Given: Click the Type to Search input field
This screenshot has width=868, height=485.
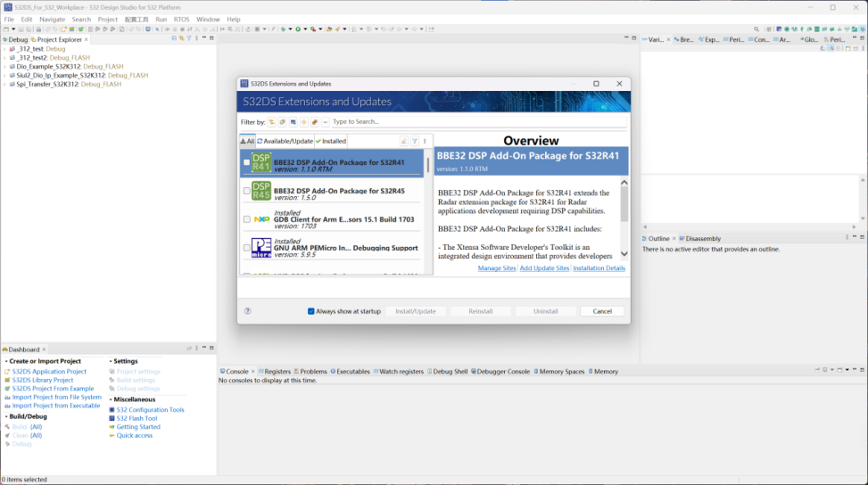Looking at the screenshot, I should [479, 121].
